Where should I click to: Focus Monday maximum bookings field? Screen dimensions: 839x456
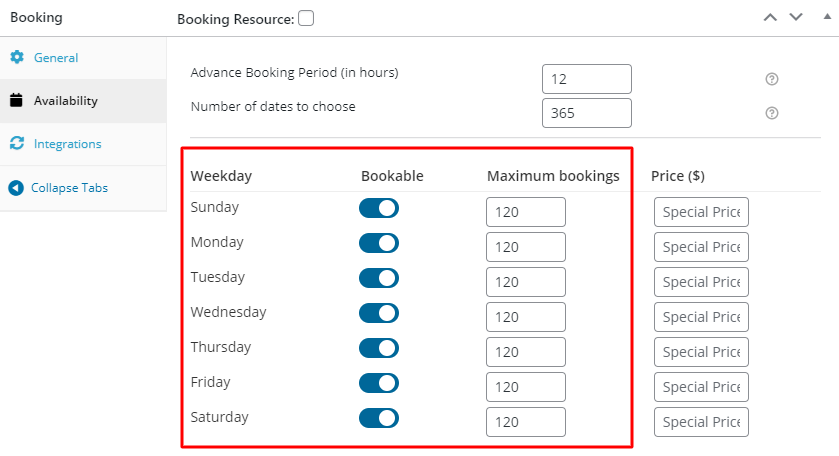(x=525, y=247)
